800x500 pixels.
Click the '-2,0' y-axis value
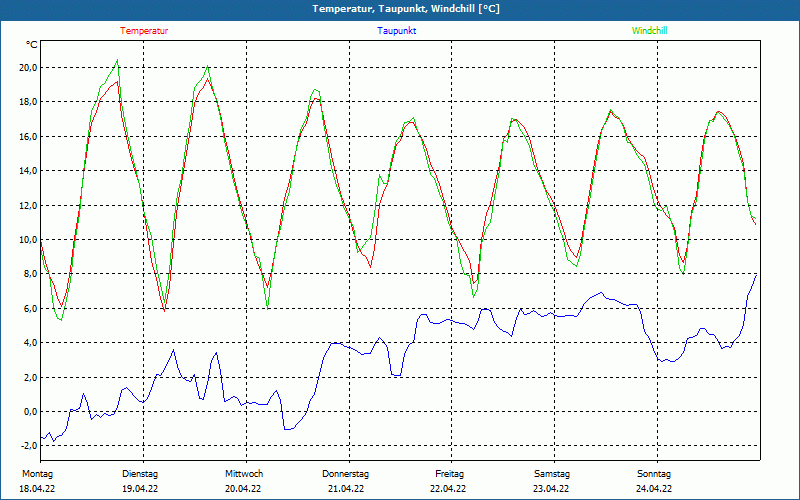point(28,445)
